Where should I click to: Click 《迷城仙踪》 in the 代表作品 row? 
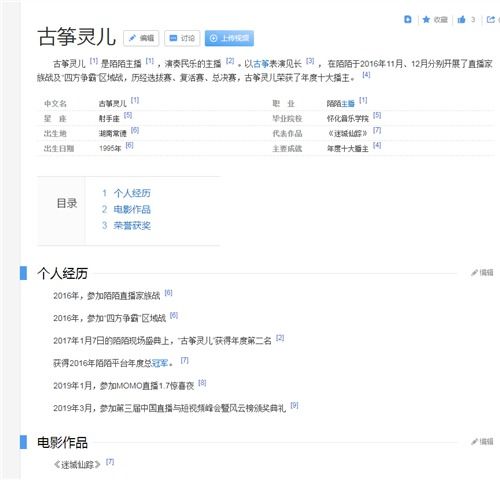point(348,134)
